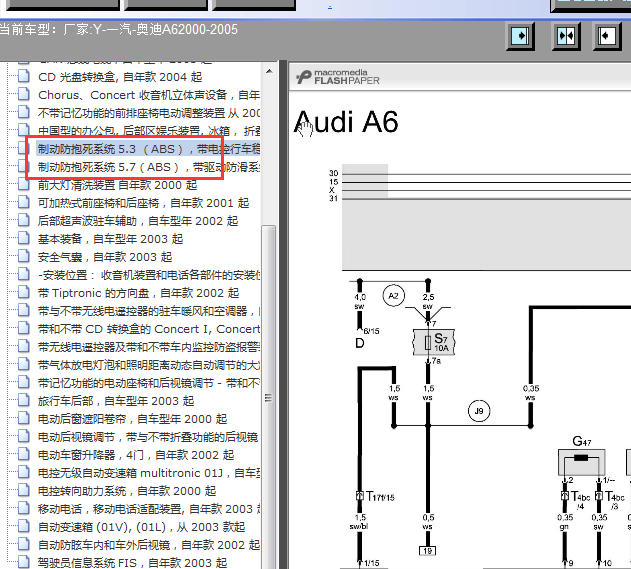
Task: Click document icon beside 旅行车后部 entry
Action: [x=24, y=400]
